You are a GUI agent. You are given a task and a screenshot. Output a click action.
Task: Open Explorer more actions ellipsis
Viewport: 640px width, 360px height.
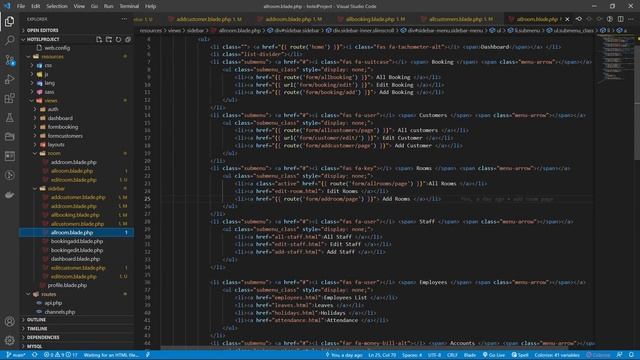[124, 19]
